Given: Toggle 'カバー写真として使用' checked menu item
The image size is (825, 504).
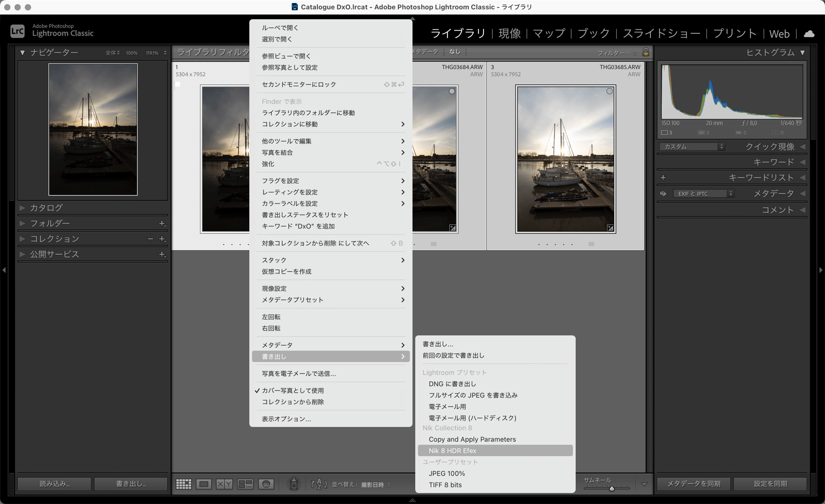Looking at the screenshot, I should coord(331,391).
